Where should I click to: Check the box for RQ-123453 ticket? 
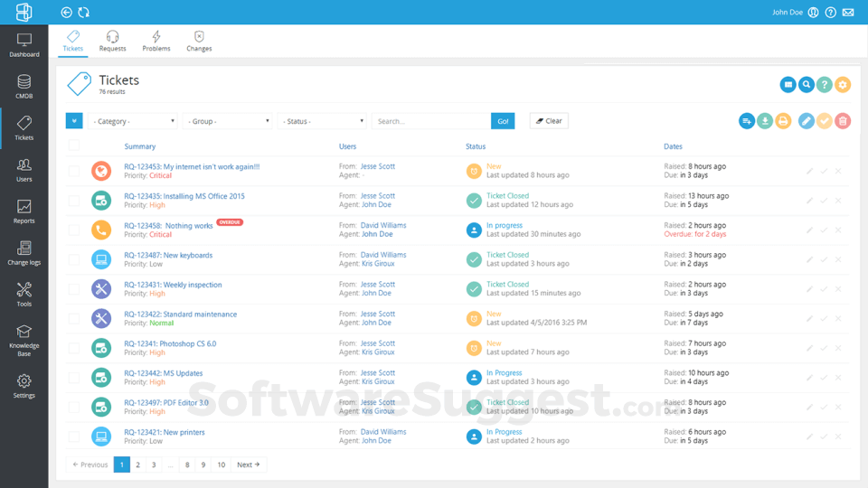point(73,171)
